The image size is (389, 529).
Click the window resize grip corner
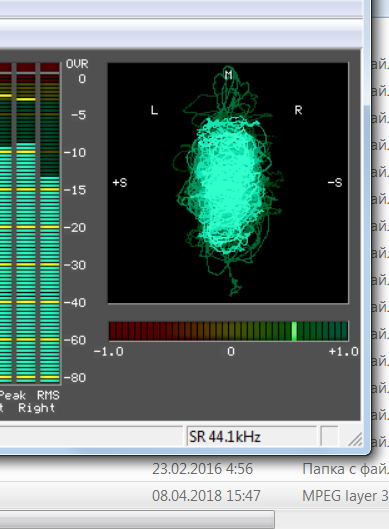(x=355, y=439)
